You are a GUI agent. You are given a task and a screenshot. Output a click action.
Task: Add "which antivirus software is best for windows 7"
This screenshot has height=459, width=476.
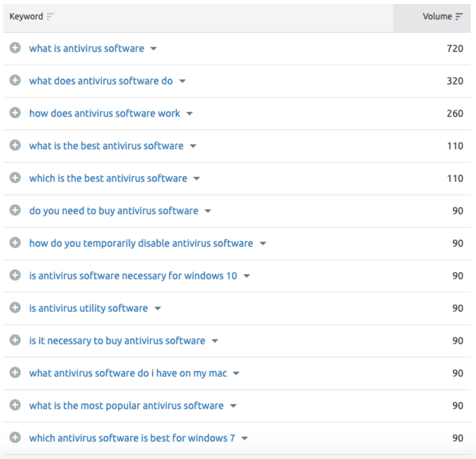pyautogui.click(x=15, y=438)
